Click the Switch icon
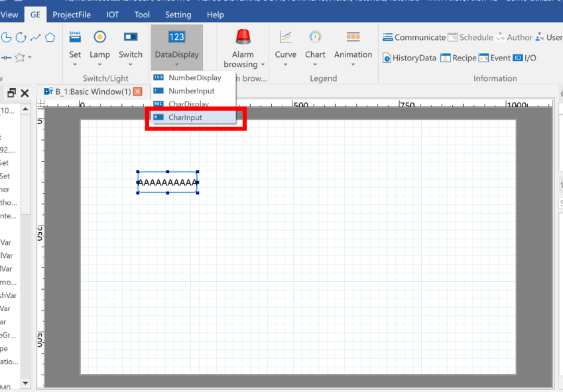Viewport: 563px width, 392px height. 131,36
